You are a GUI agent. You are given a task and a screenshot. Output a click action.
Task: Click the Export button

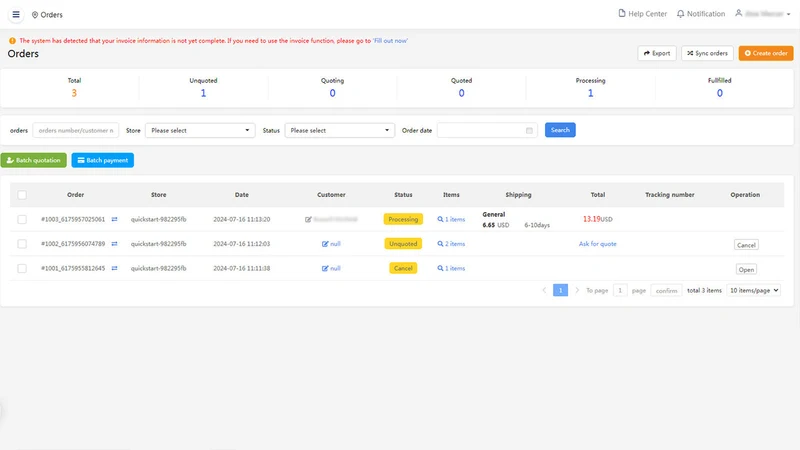point(657,53)
